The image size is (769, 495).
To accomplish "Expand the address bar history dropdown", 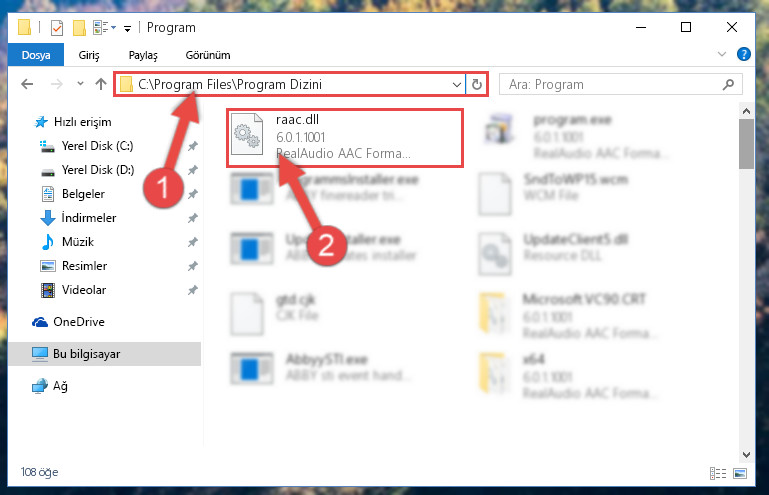I will [x=457, y=84].
